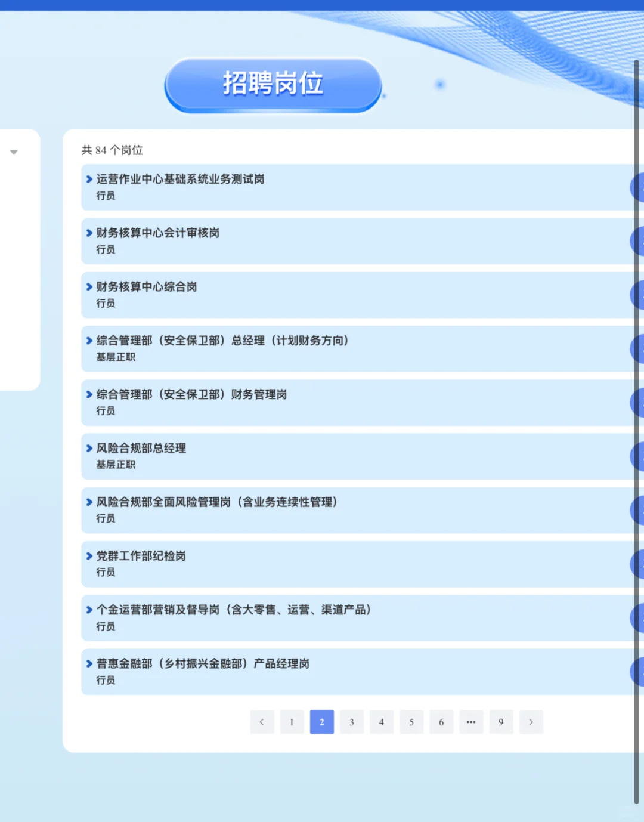
Task: Open job title 财务核算中心综合岗
Action: click(x=147, y=287)
